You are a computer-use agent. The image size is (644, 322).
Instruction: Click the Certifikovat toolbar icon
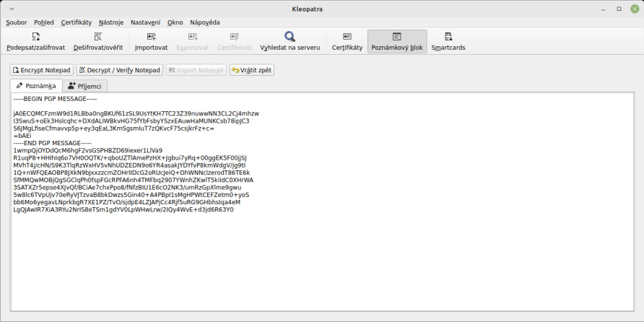[234, 41]
